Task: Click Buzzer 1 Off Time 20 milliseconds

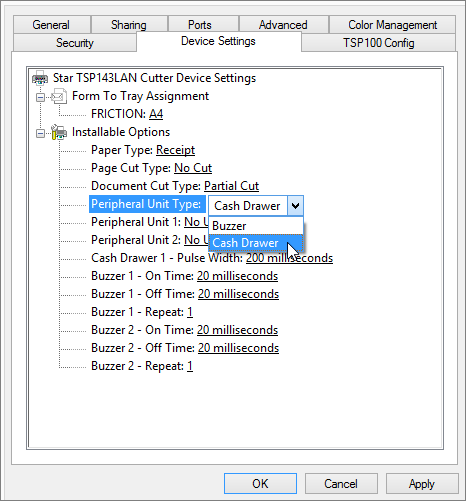Action: click(x=238, y=294)
